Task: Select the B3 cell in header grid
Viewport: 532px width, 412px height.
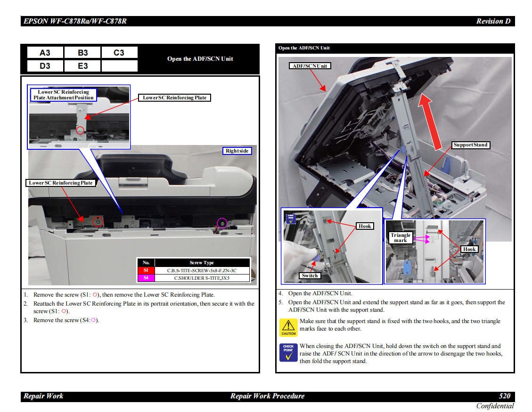Action: (x=82, y=53)
